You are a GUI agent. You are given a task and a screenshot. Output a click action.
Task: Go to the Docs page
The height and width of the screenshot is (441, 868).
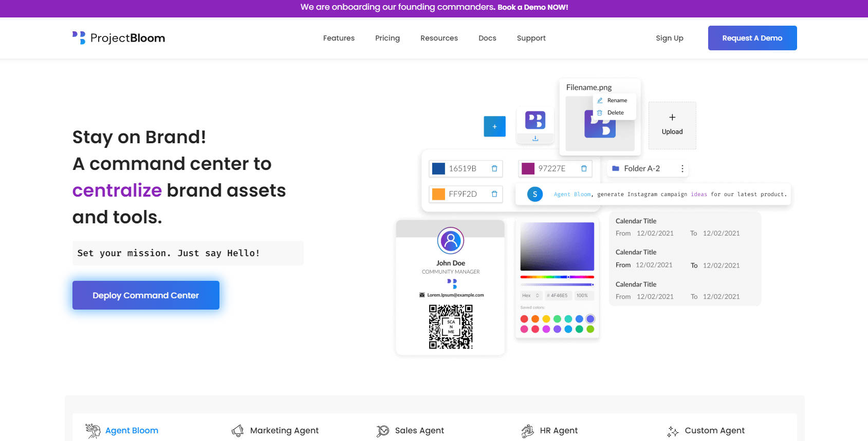click(487, 38)
